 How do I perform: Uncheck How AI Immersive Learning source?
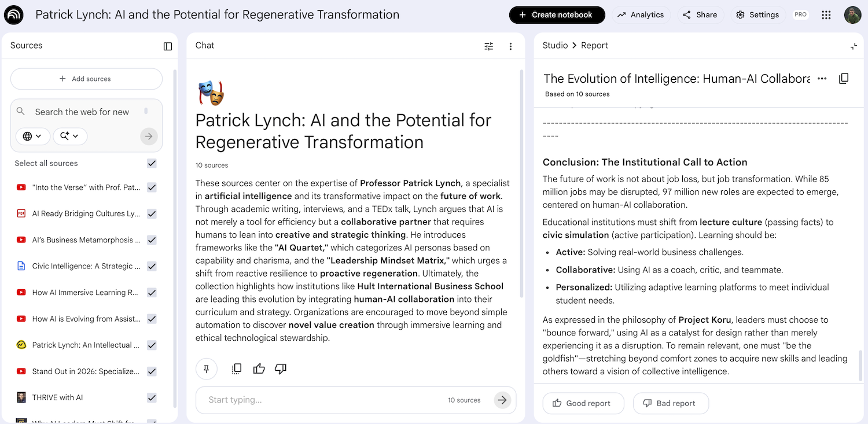[x=152, y=293]
